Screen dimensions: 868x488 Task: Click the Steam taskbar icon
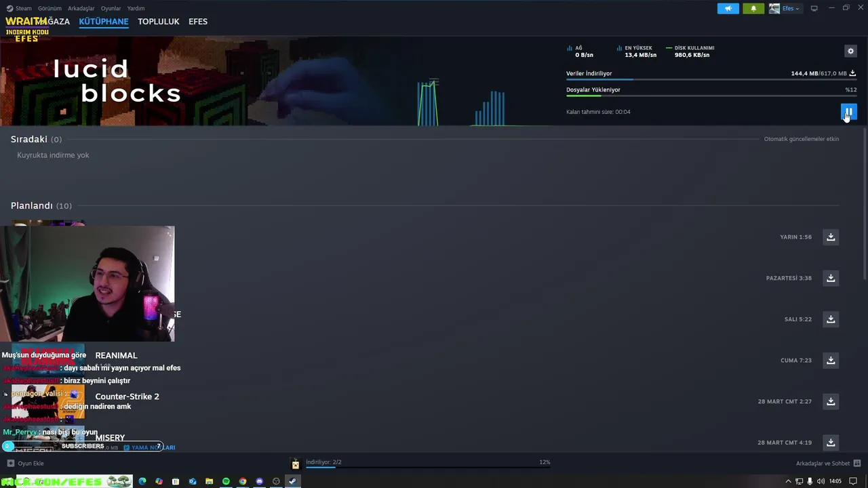click(x=292, y=481)
